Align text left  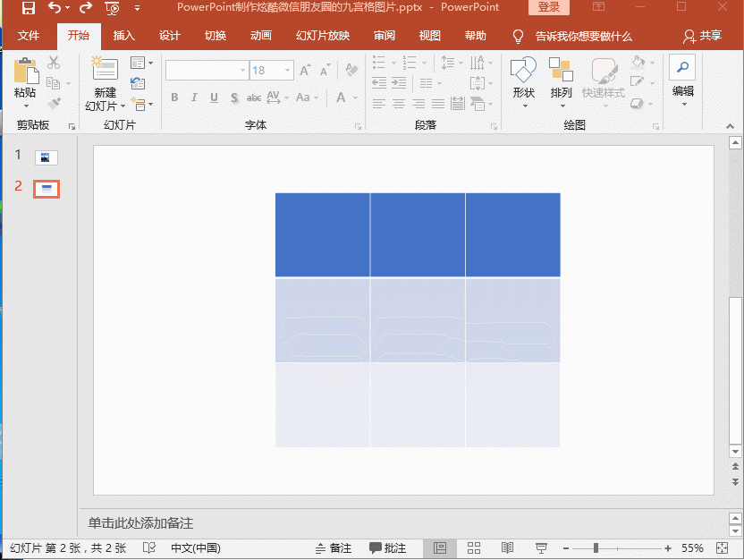(378, 104)
